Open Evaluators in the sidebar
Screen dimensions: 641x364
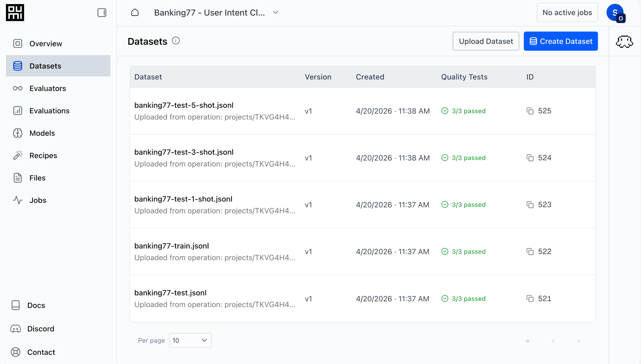48,88
